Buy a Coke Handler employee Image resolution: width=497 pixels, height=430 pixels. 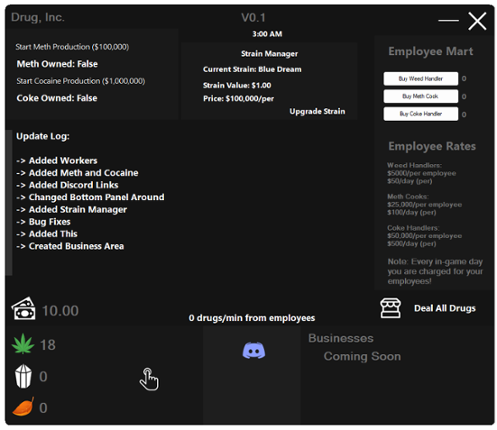pyautogui.click(x=420, y=114)
